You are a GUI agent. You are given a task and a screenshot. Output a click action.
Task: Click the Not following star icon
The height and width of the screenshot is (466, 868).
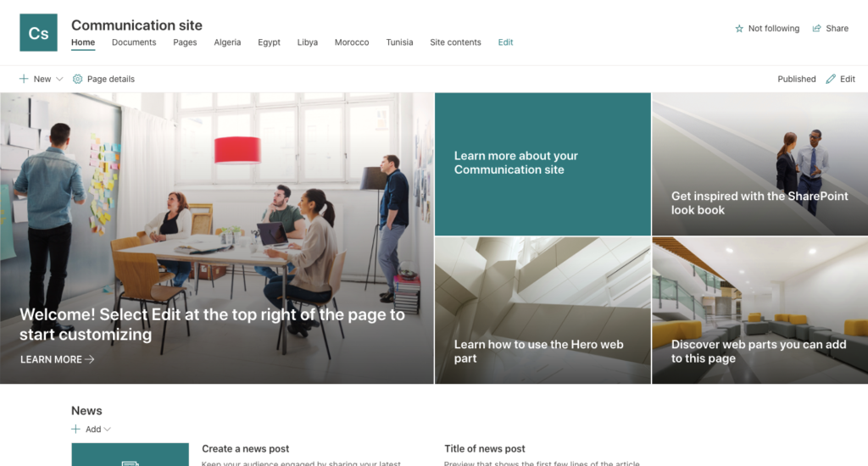pyautogui.click(x=739, y=28)
